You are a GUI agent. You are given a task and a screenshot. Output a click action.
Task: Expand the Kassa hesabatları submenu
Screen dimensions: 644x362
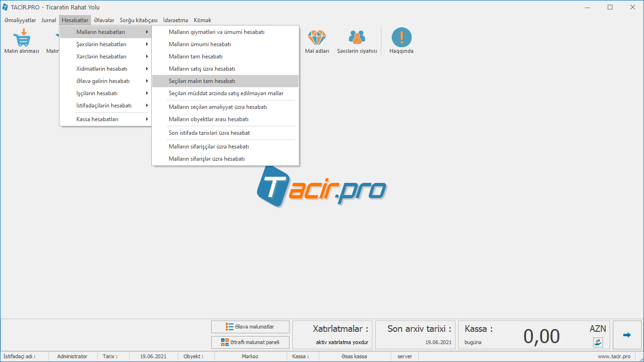97,119
